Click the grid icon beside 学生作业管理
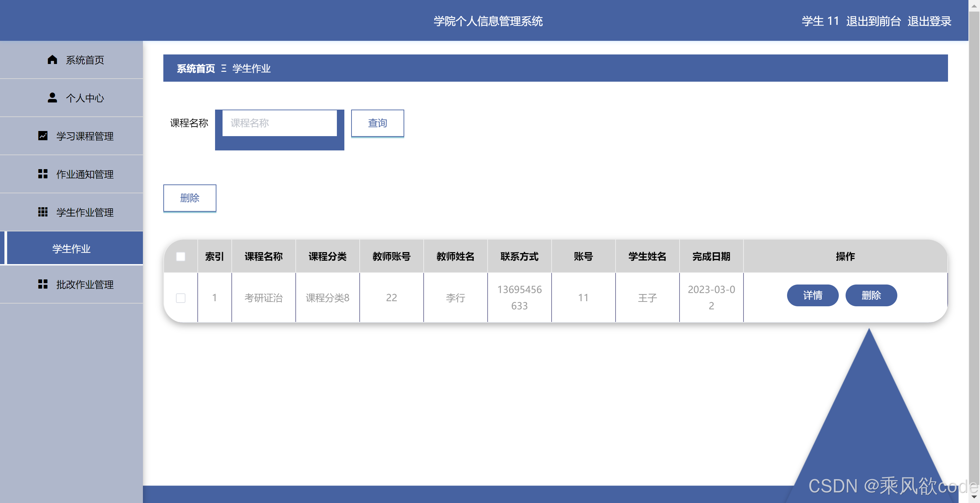The width and height of the screenshot is (980, 503). tap(43, 212)
